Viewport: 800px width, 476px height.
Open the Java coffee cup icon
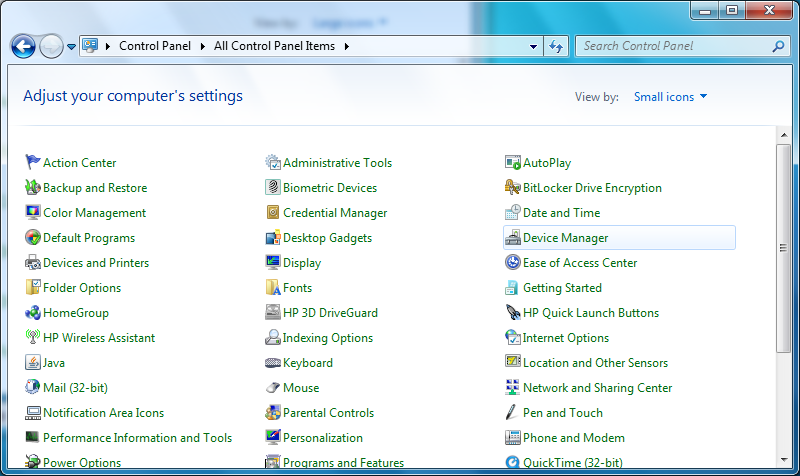click(33, 363)
